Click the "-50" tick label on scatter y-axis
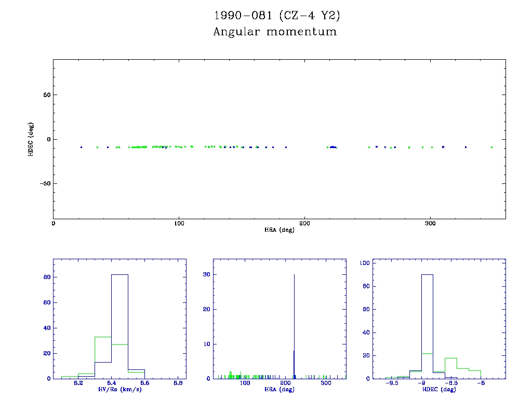 [x=44, y=183]
